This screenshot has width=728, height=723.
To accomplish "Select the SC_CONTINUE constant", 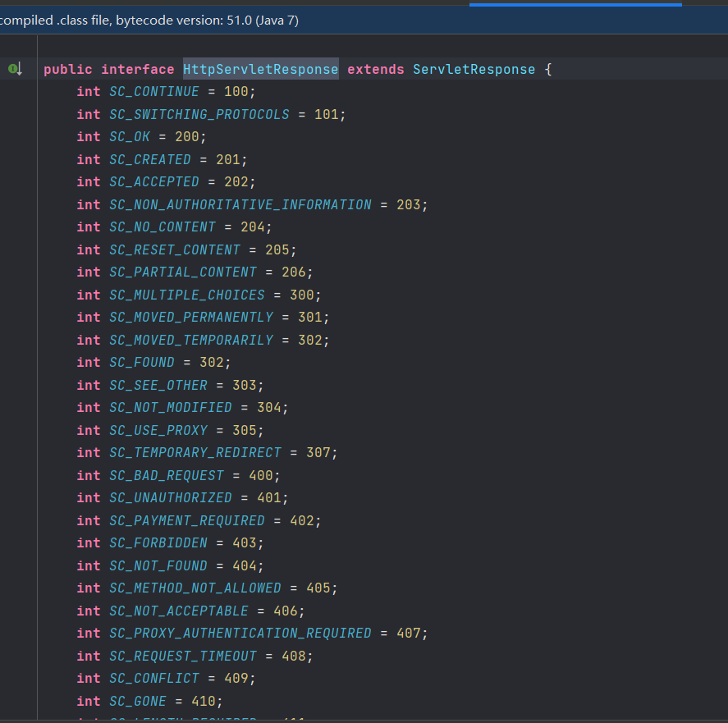I will [154, 91].
